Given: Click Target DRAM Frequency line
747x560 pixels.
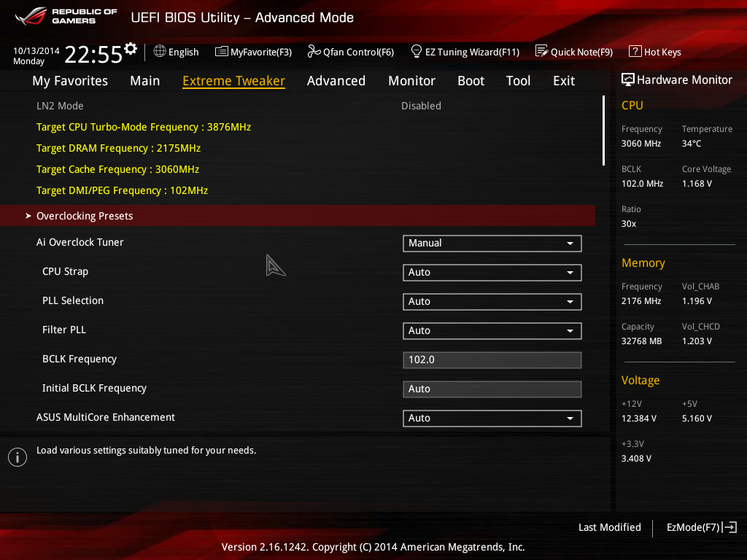Looking at the screenshot, I should pyautogui.click(x=119, y=148).
